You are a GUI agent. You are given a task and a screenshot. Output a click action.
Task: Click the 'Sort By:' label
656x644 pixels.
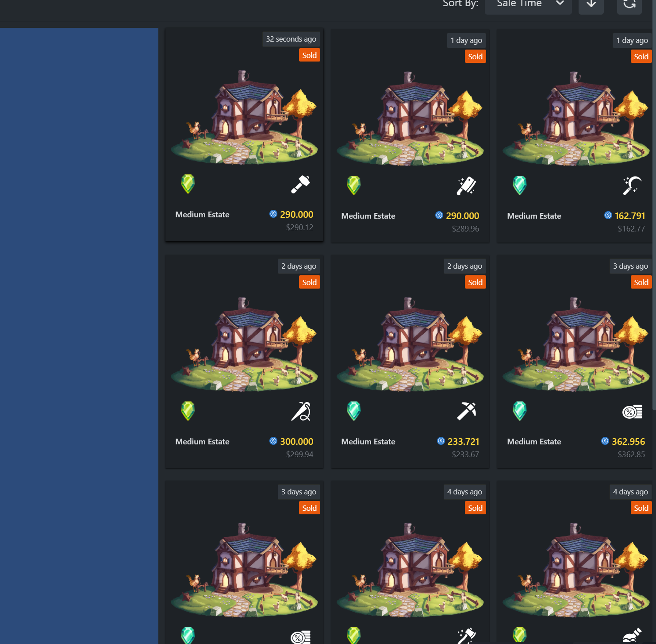(x=460, y=4)
